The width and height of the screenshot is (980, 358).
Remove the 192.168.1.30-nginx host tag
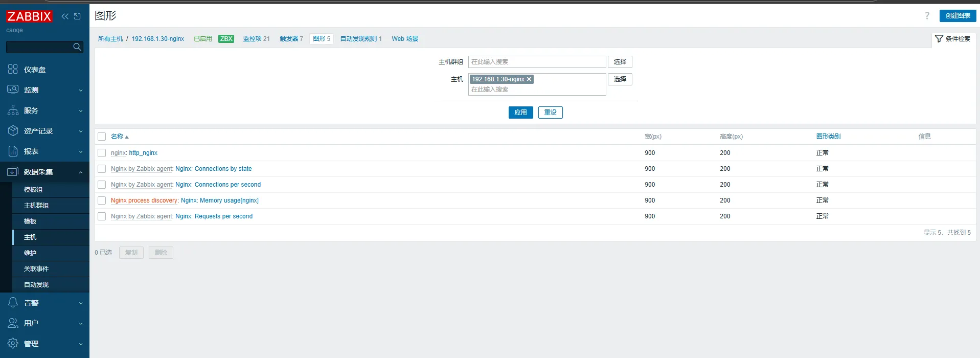529,79
